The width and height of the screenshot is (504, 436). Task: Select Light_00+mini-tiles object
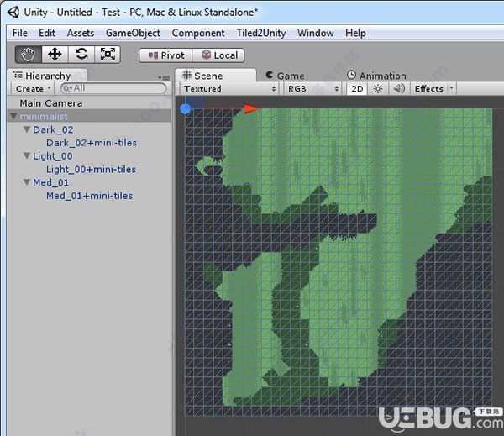(x=92, y=169)
